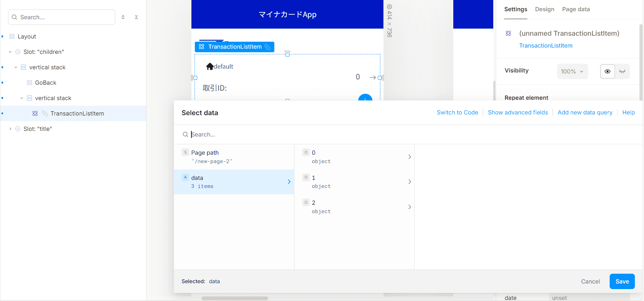
Task: Switch to the Design tab
Action: point(544,9)
